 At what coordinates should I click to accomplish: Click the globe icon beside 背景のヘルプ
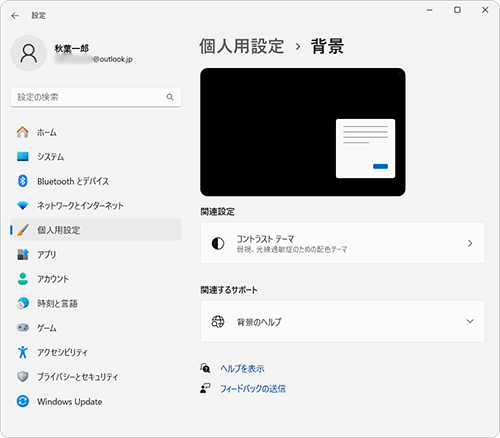coord(218,322)
